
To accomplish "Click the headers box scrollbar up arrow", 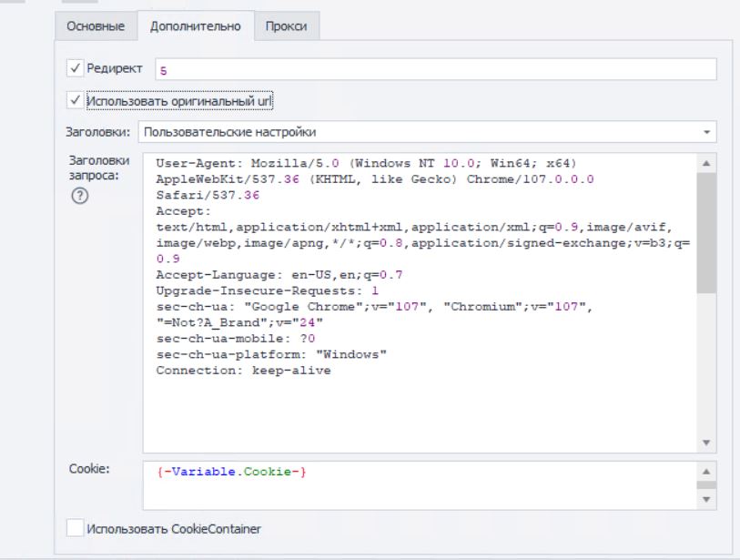I will [707, 163].
